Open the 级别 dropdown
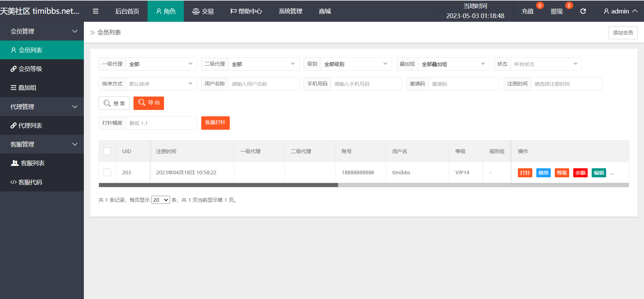 click(356, 64)
